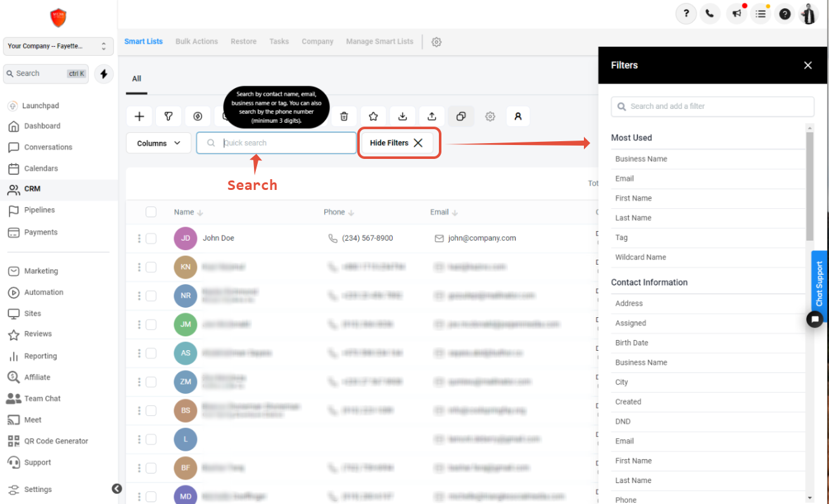Select the checkbox in the JM contact row
The width and height of the screenshot is (829, 504).
(151, 324)
